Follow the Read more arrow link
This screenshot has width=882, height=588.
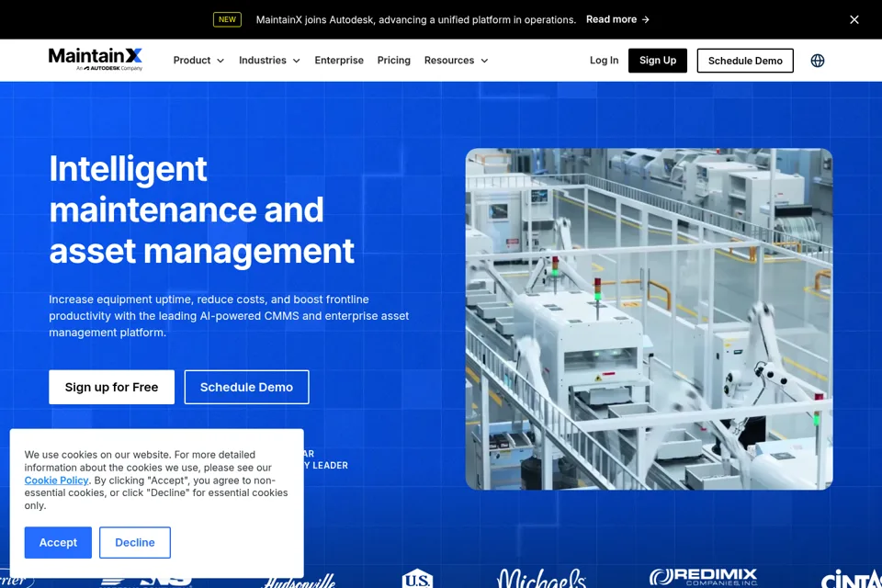click(617, 19)
